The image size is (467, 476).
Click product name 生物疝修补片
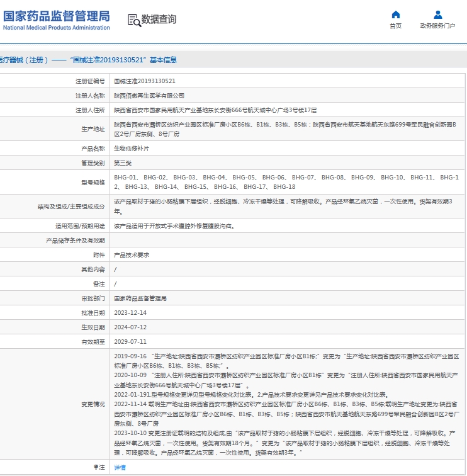tap(132, 149)
